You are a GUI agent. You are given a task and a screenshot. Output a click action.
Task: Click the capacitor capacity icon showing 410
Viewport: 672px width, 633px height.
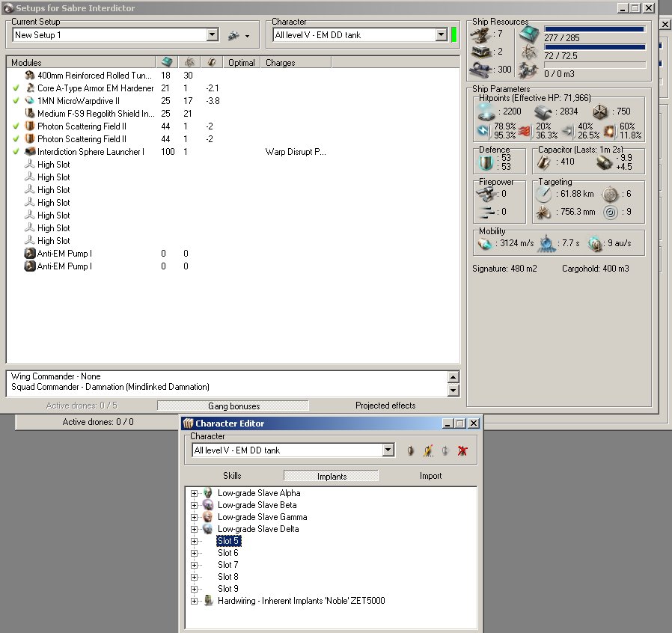pos(544,162)
